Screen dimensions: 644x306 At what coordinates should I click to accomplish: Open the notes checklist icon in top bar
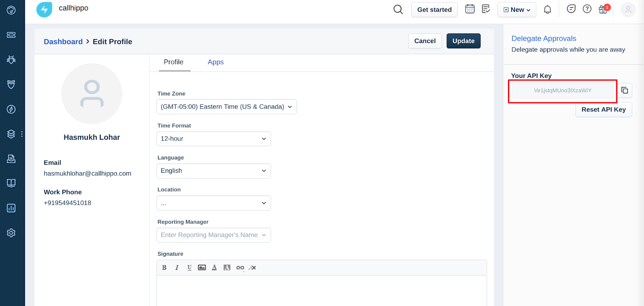pos(486,9)
